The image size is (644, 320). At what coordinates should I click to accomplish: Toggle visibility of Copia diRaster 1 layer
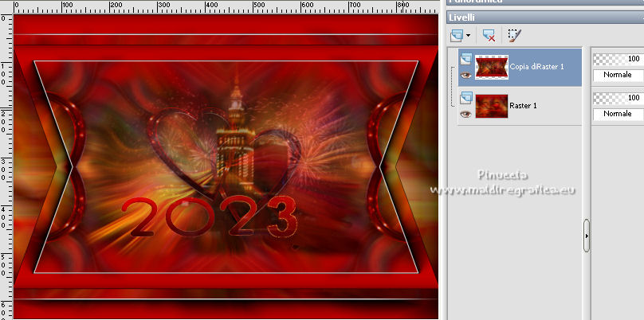point(465,76)
